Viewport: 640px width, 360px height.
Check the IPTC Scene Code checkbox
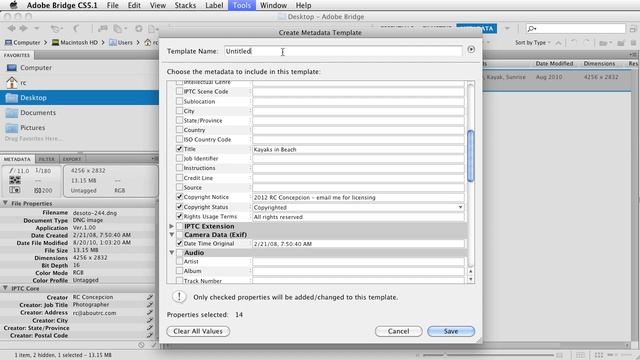[179, 91]
